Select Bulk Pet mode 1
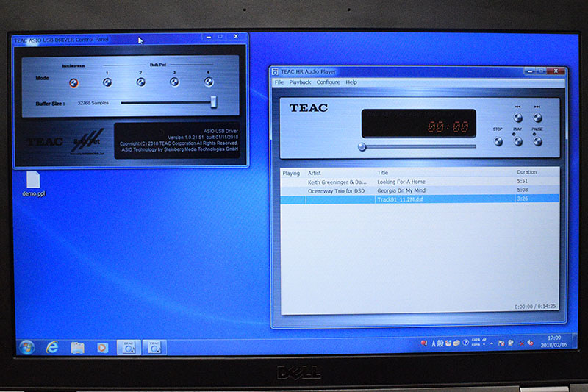The width and height of the screenshot is (588, 392). pyautogui.click(x=107, y=82)
